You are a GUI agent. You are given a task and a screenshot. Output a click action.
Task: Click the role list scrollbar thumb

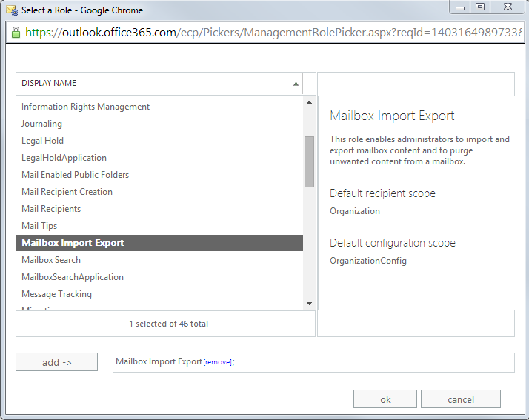[309, 161]
